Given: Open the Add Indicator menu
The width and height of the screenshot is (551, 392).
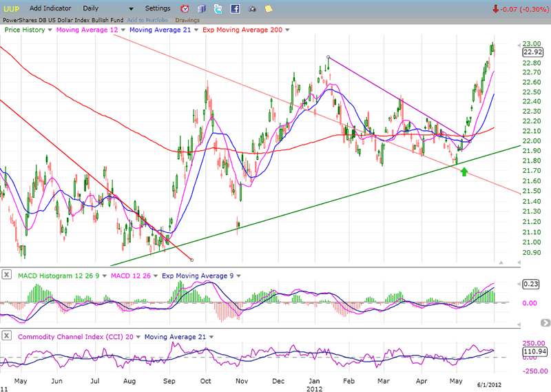Looking at the screenshot, I should 50,8.
